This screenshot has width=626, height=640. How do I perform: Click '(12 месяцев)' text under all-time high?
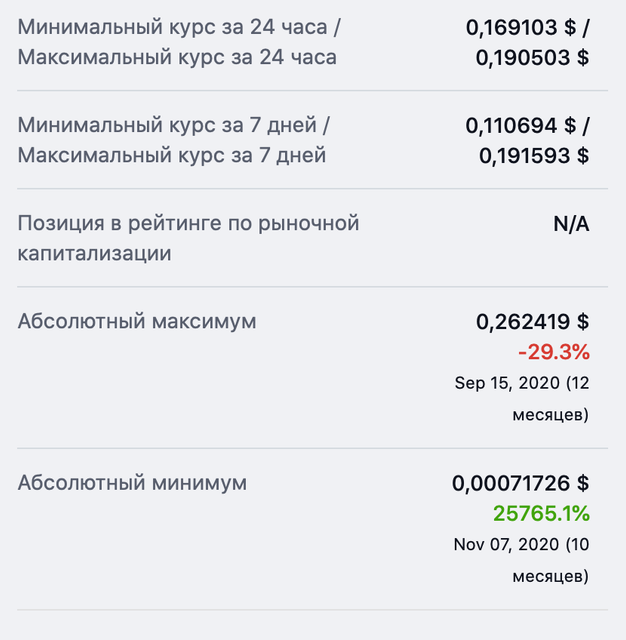[x=551, y=399]
